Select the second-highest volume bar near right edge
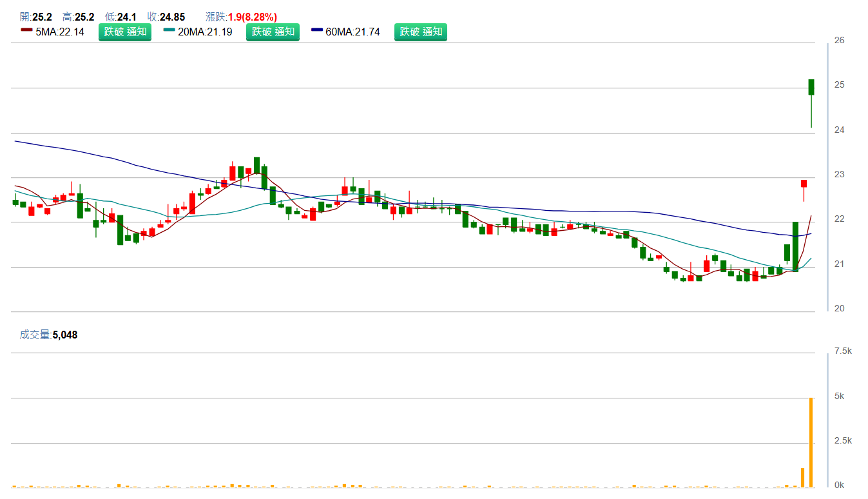This screenshot has height=499, width=868. coord(803,477)
